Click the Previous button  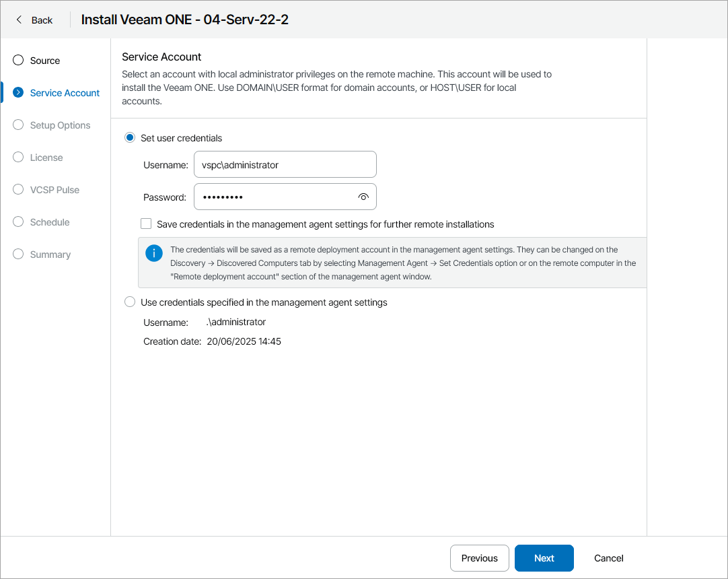click(479, 558)
